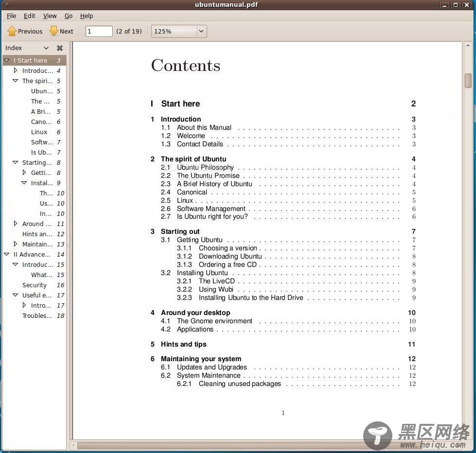Open the View menu
Viewport: 476px width, 453px height.
pos(50,16)
